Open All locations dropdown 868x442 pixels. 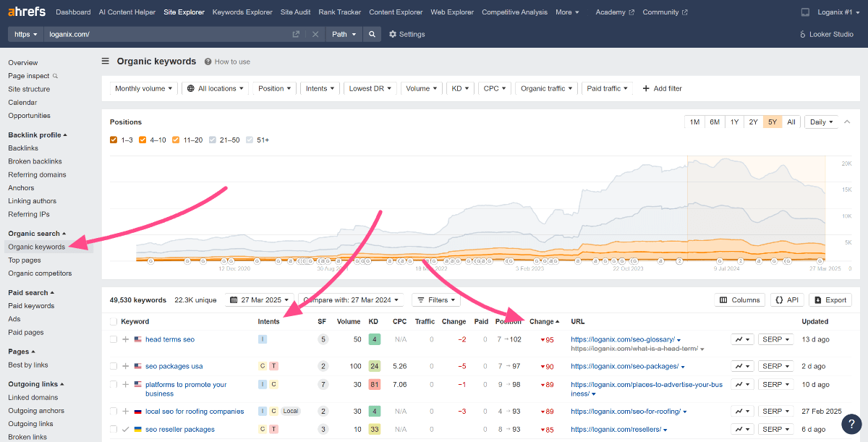point(215,88)
